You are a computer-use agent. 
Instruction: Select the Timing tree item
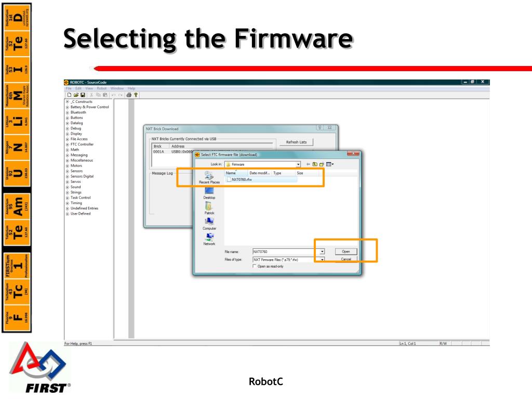[76, 203]
